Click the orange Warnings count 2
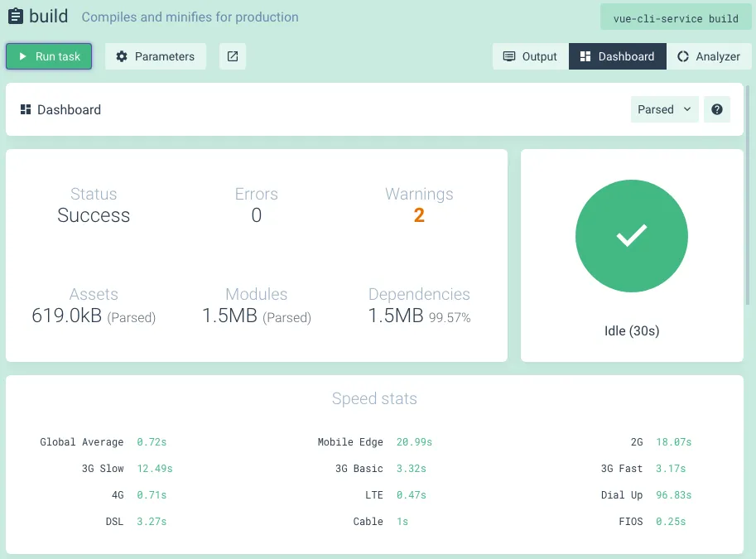Image resolution: width=756 pixels, height=559 pixels. tap(419, 215)
